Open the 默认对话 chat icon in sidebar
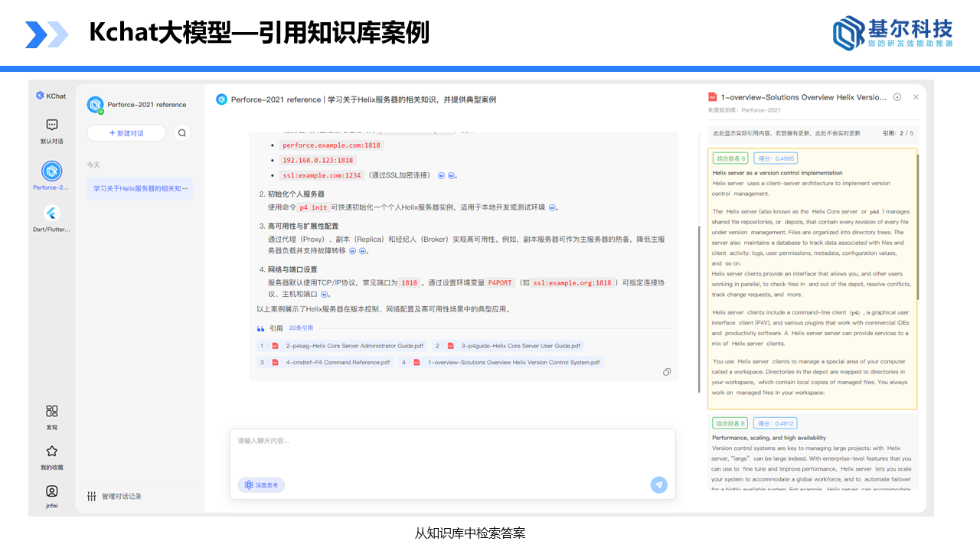The width and height of the screenshot is (980, 551). coord(51,125)
